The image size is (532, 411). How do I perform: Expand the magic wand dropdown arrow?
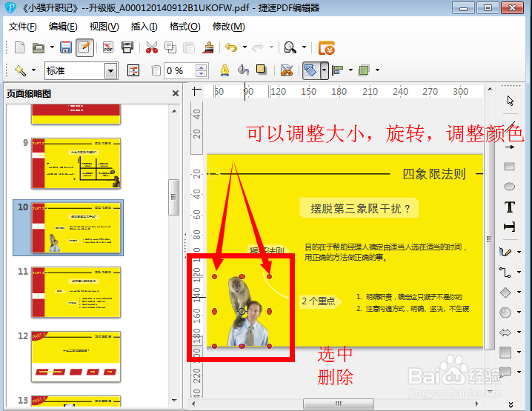(x=33, y=70)
